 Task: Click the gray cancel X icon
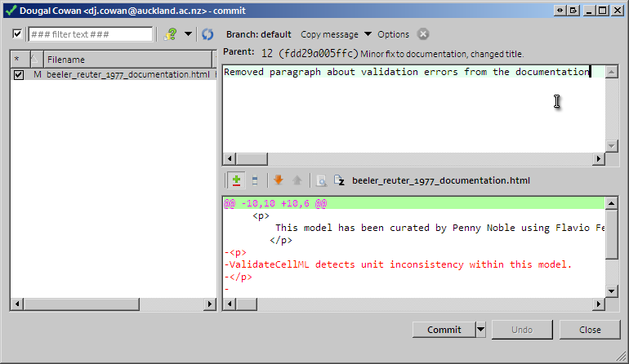423,34
